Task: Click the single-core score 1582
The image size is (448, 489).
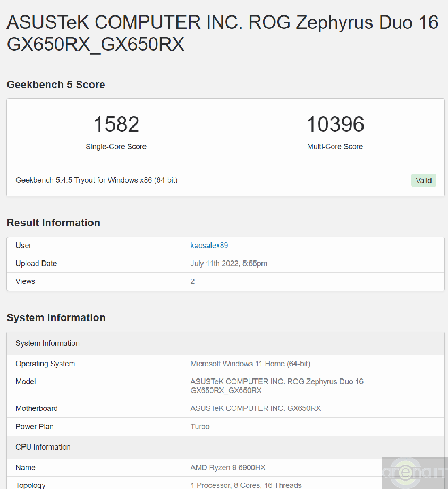Action: 116,124
